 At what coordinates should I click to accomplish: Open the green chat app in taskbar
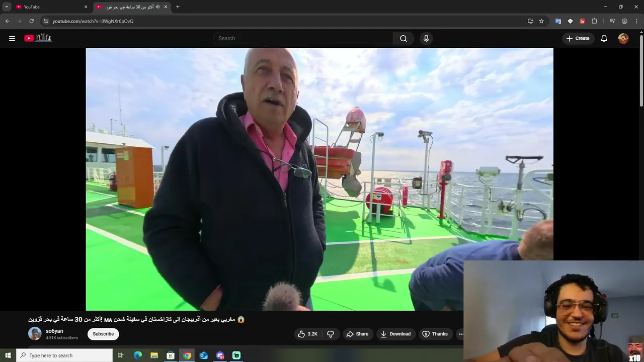pos(236,355)
